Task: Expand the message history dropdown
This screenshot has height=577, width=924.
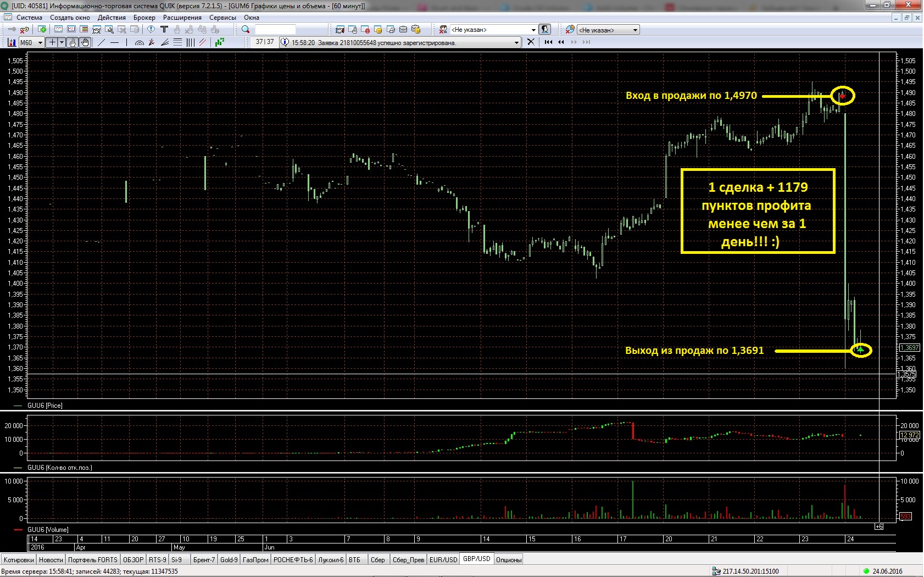Action: pos(516,42)
